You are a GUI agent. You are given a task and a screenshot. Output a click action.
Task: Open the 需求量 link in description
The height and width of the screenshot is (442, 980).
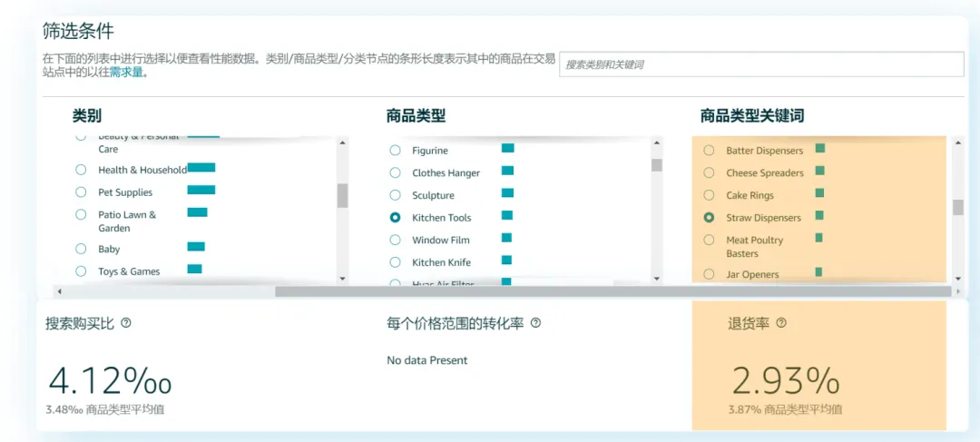tap(126, 73)
